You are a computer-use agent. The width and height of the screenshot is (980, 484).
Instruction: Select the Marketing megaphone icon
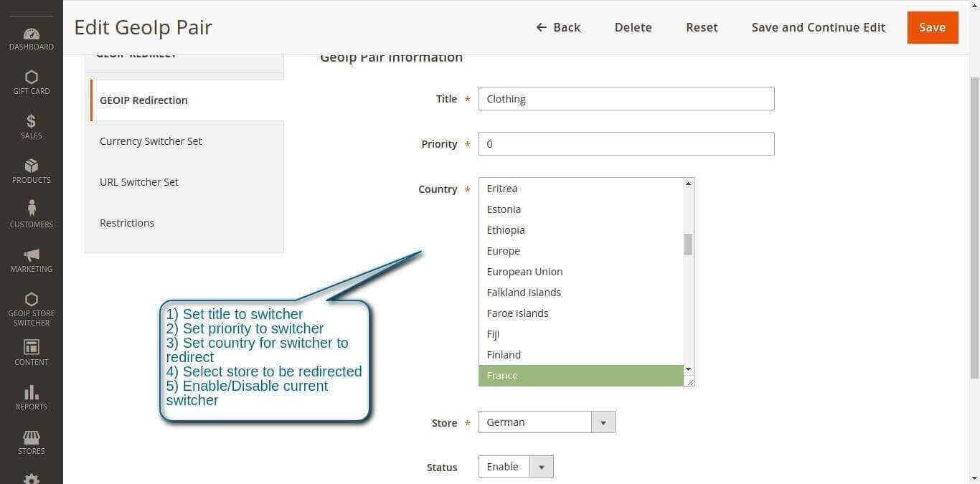32,255
